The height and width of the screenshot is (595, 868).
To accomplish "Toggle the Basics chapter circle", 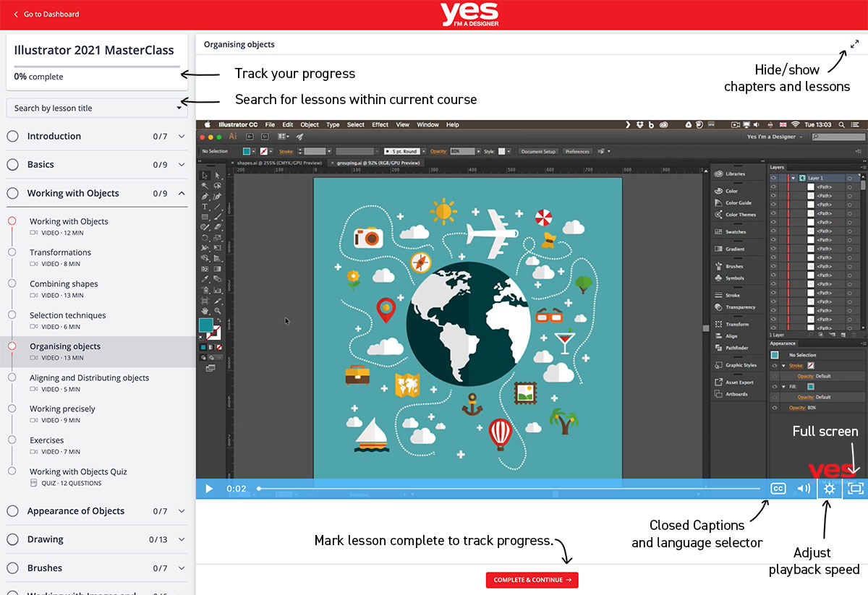I will [x=12, y=165].
